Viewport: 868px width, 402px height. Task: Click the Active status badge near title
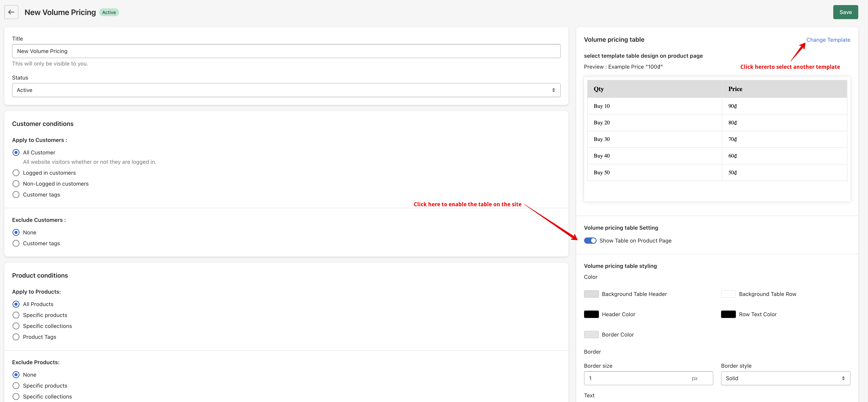click(x=109, y=12)
